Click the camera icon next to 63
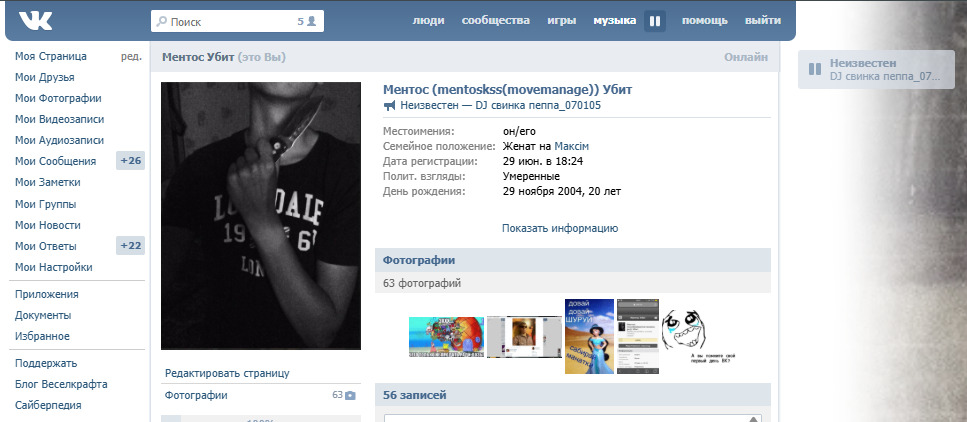 point(350,395)
